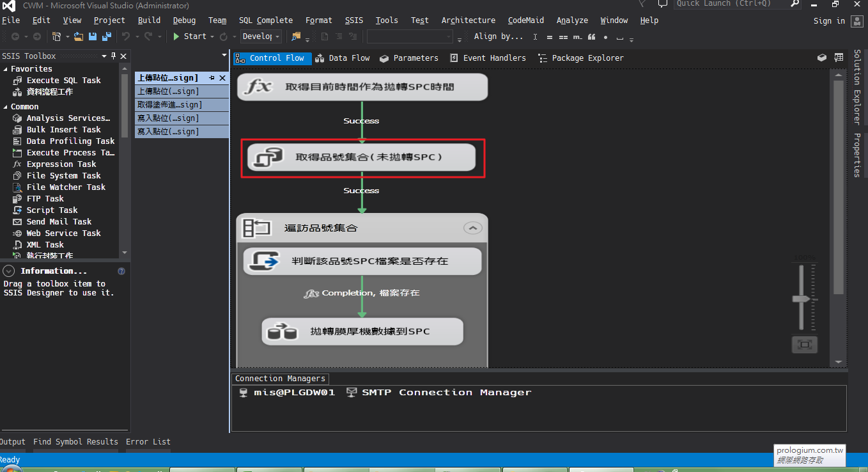The width and height of the screenshot is (868, 472).
Task: Open the Develop configuration dropdown
Action: [261, 36]
